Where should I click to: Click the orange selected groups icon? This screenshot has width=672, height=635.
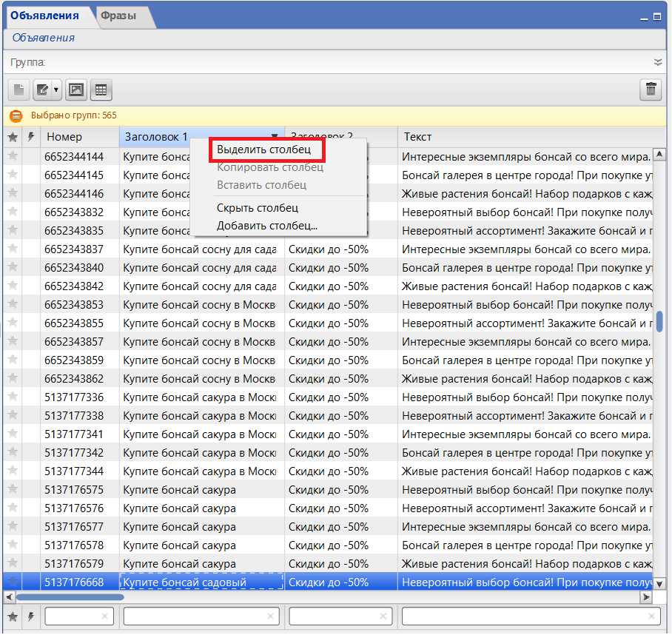[16, 116]
